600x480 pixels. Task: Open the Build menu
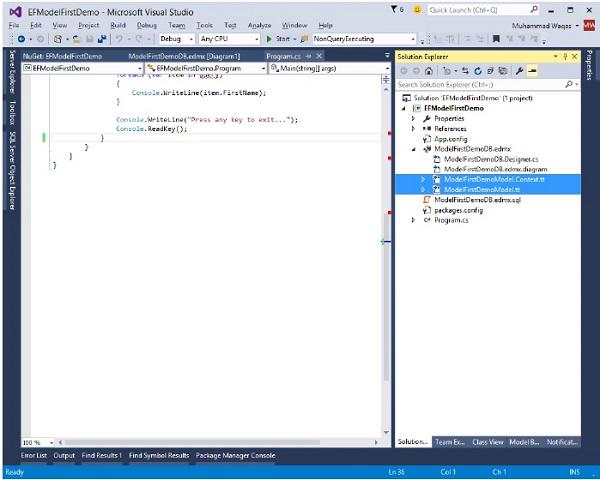pos(118,24)
